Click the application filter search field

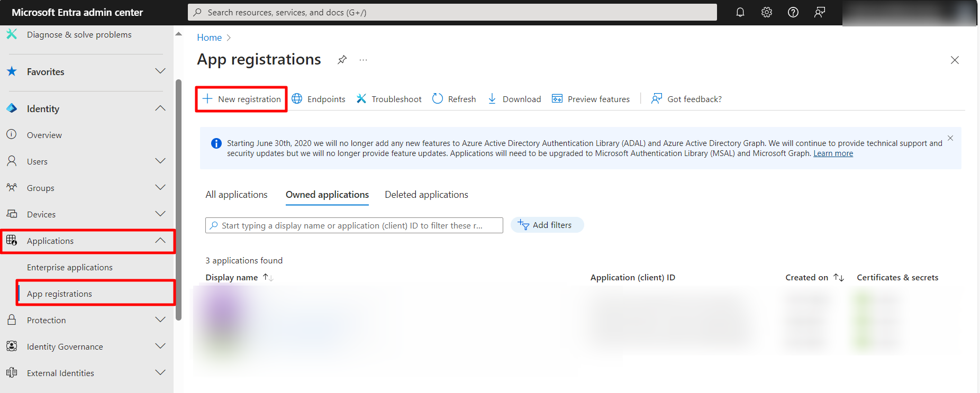354,225
